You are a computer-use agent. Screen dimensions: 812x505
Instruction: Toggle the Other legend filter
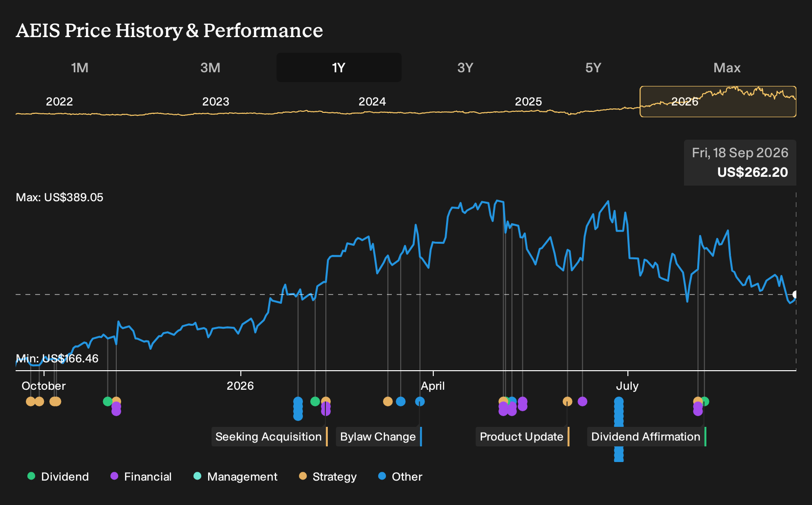coord(400,477)
